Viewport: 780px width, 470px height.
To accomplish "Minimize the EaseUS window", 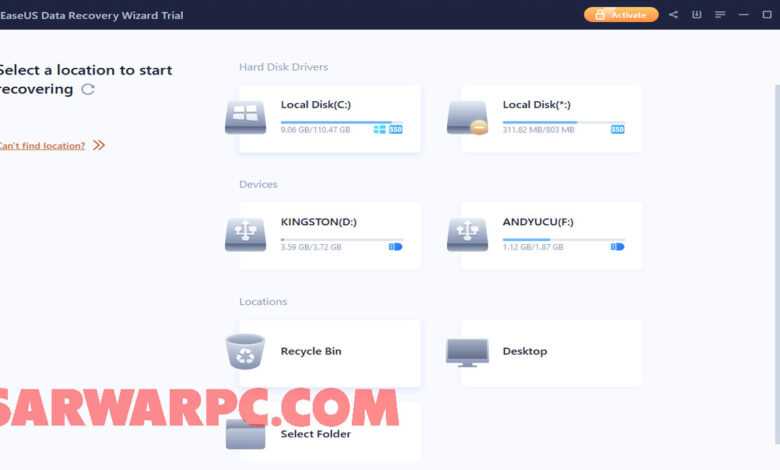I will [x=743, y=15].
